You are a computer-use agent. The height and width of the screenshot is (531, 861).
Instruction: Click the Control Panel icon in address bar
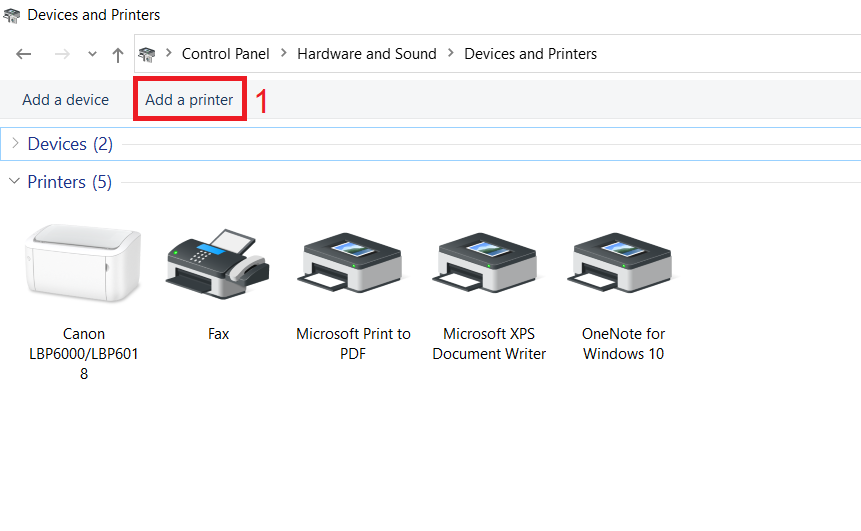click(147, 54)
